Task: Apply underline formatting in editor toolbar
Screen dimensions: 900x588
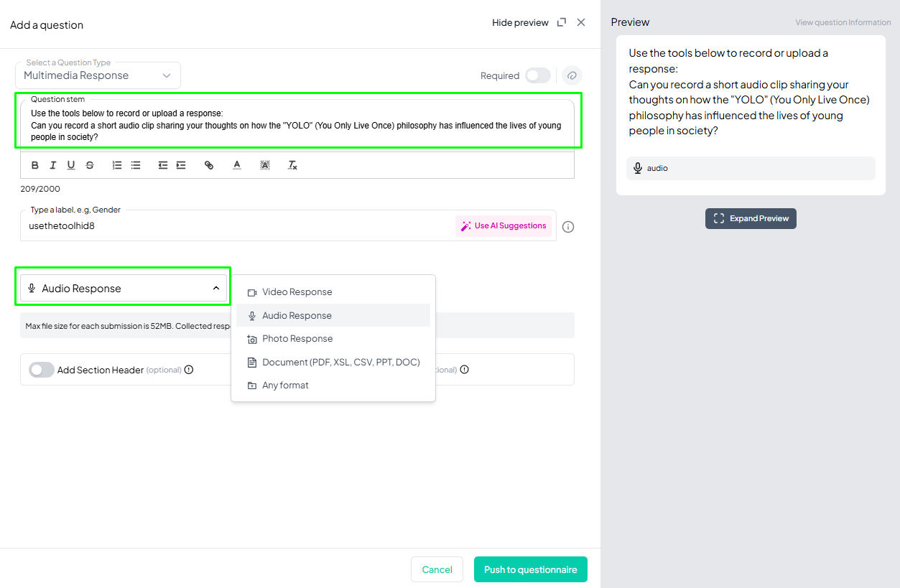Action: pos(71,165)
